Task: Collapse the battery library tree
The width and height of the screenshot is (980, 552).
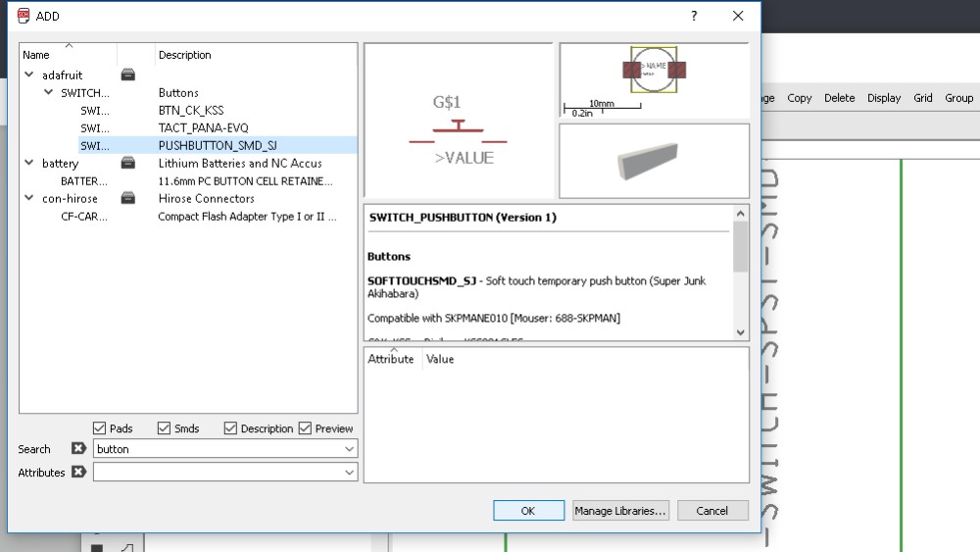Action: pos(29,163)
